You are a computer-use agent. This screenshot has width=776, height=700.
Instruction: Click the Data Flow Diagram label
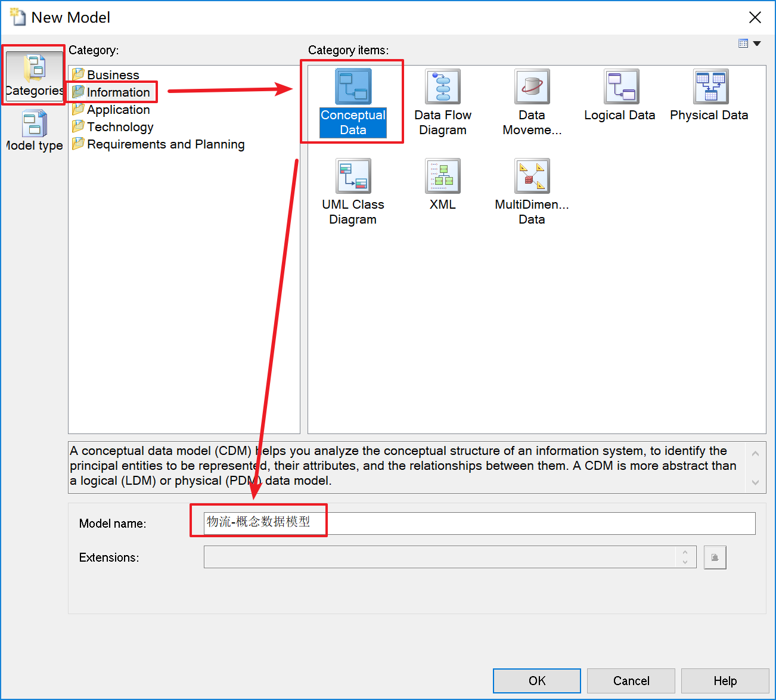(x=443, y=123)
